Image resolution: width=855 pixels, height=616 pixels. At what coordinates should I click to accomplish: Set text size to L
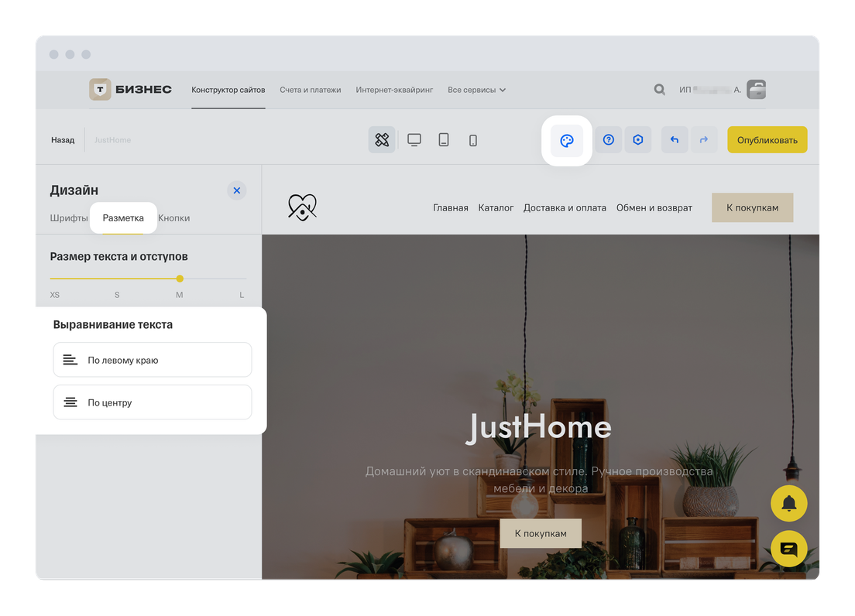pos(242,295)
